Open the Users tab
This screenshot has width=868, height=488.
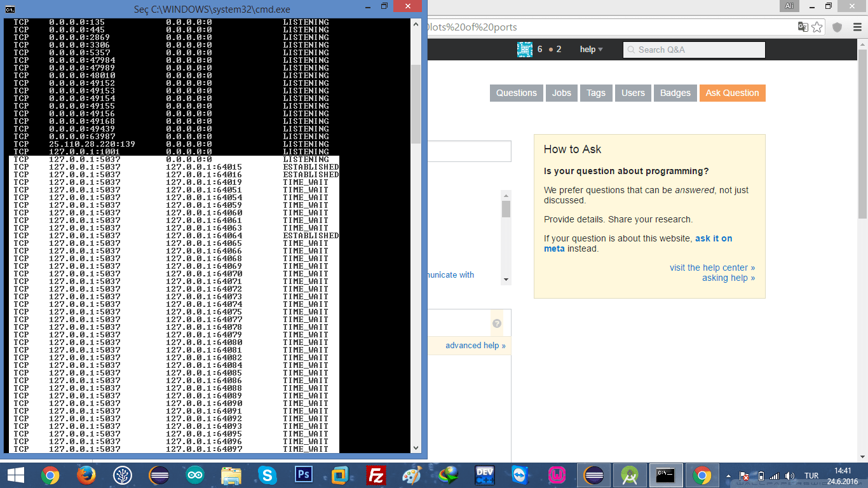click(633, 93)
